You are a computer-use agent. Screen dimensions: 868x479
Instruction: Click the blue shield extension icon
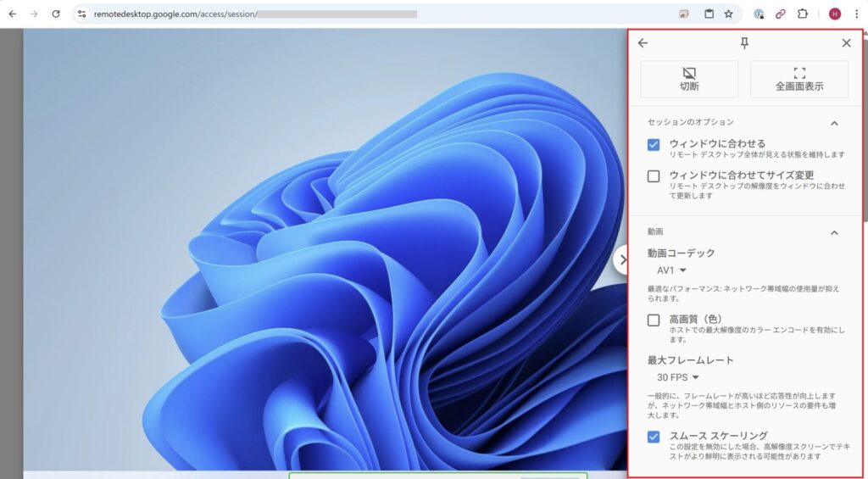coord(759,14)
